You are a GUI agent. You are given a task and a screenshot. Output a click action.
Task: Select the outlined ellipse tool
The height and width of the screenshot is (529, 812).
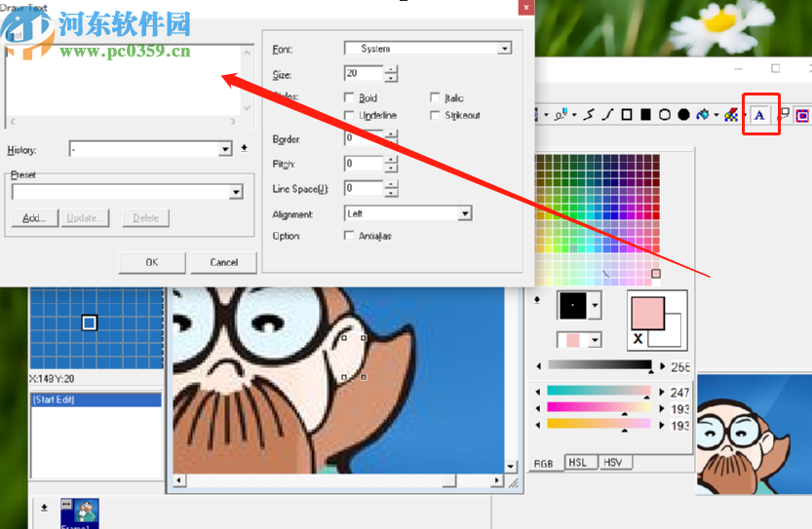(665, 115)
